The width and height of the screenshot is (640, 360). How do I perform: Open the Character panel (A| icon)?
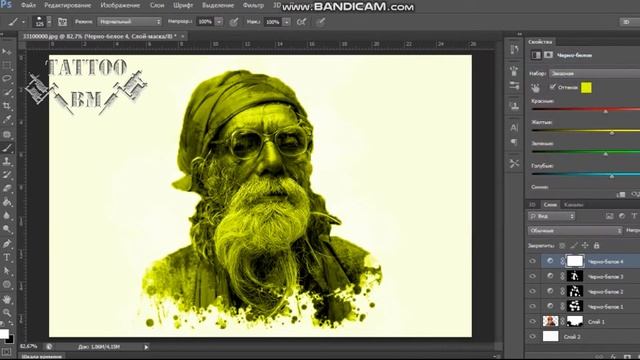point(514,128)
